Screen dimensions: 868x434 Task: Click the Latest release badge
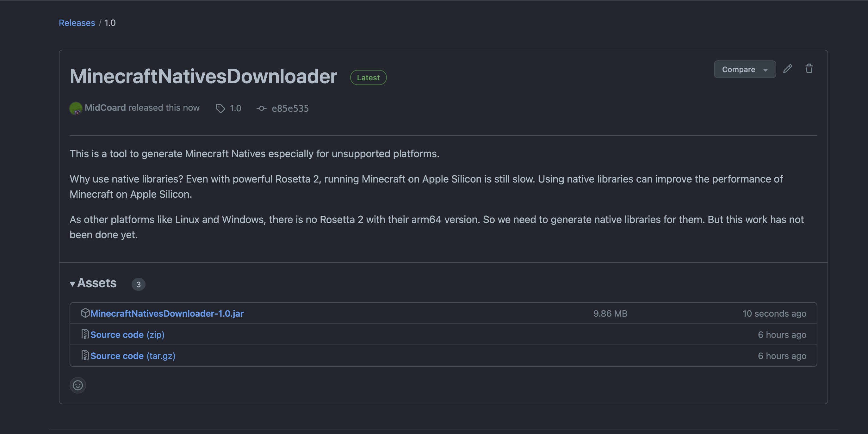368,77
